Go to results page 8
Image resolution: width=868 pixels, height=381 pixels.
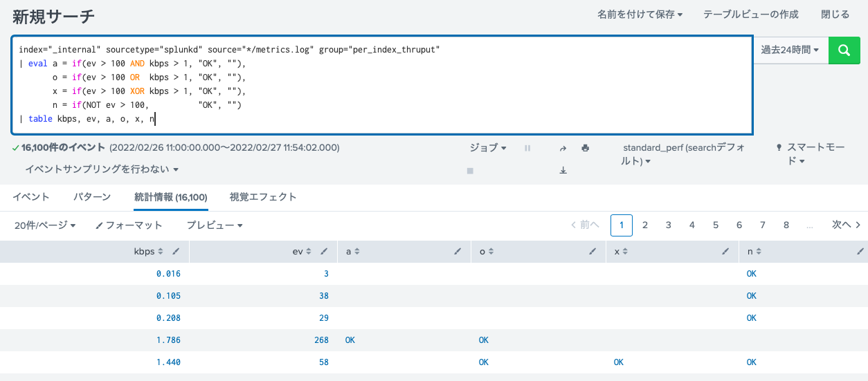[x=786, y=225]
